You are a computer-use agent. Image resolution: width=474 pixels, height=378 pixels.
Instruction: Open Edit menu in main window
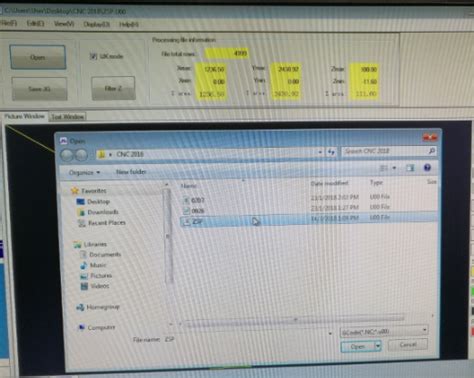35,24
